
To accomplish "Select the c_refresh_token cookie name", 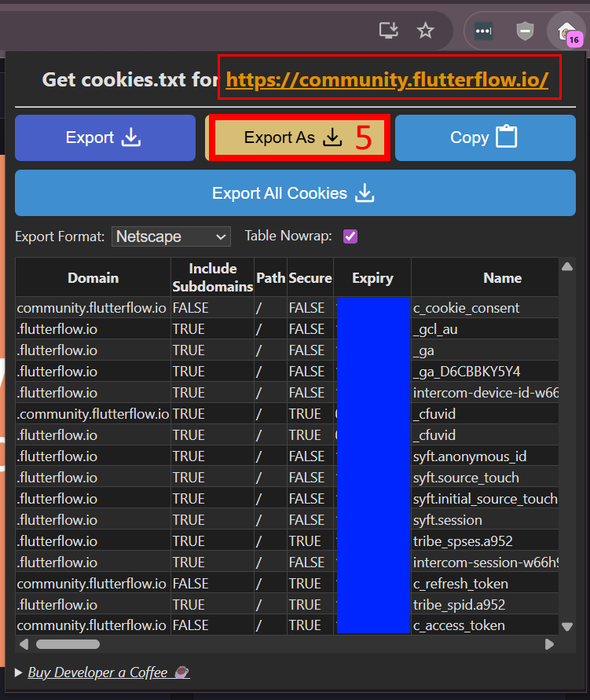I will pyautogui.click(x=460, y=584).
